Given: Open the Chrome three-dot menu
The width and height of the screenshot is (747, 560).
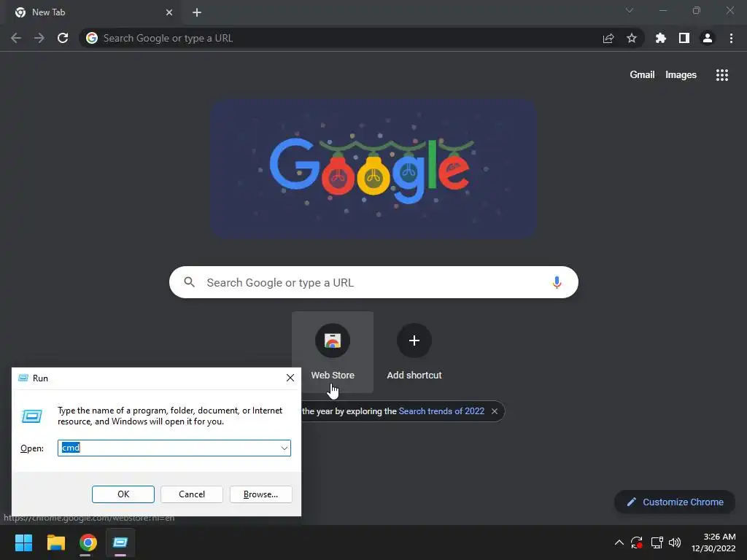Looking at the screenshot, I should point(731,38).
